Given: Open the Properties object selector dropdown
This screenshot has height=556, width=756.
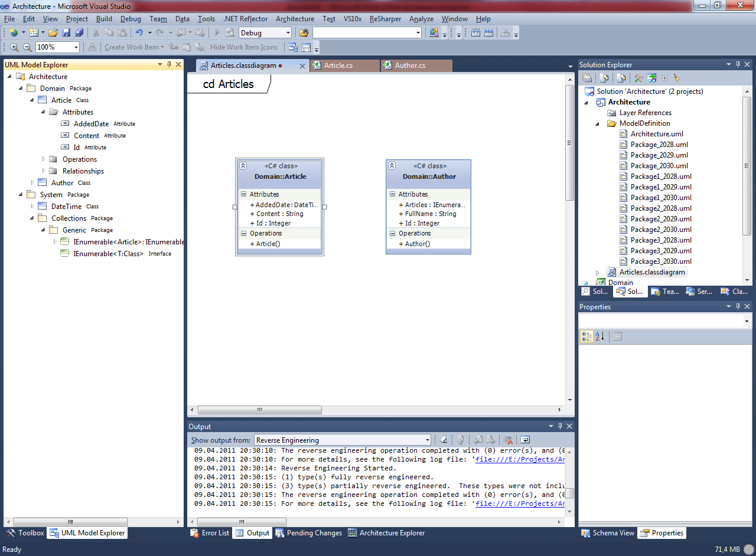Looking at the screenshot, I should [x=747, y=321].
